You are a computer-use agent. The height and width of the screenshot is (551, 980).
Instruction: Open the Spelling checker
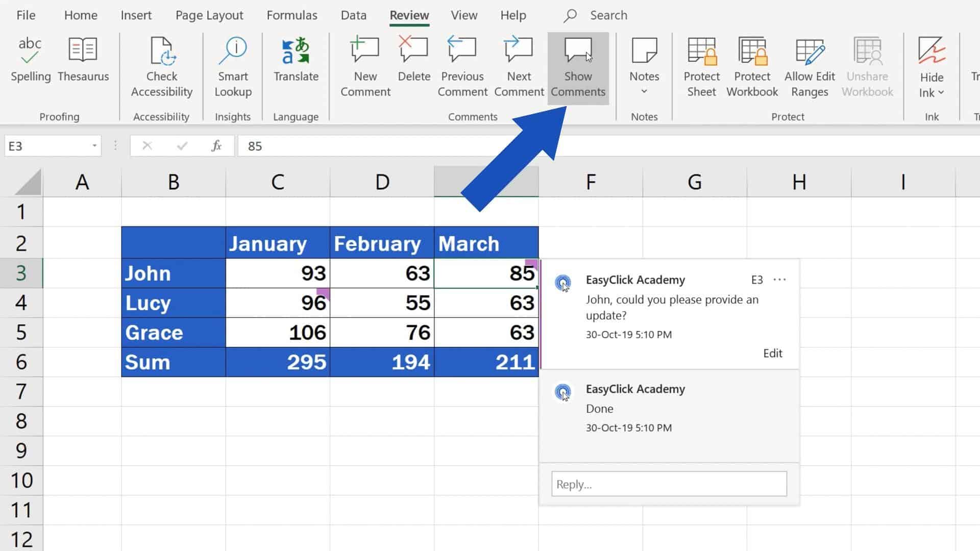click(31, 60)
